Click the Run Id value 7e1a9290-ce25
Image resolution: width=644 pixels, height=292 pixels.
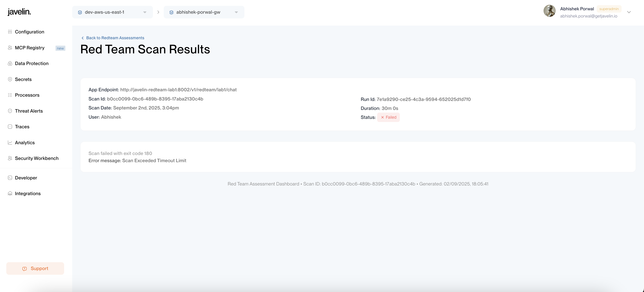[x=424, y=99]
